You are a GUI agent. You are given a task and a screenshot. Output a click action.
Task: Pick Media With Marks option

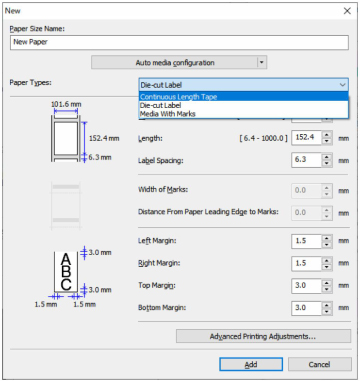pyautogui.click(x=244, y=114)
